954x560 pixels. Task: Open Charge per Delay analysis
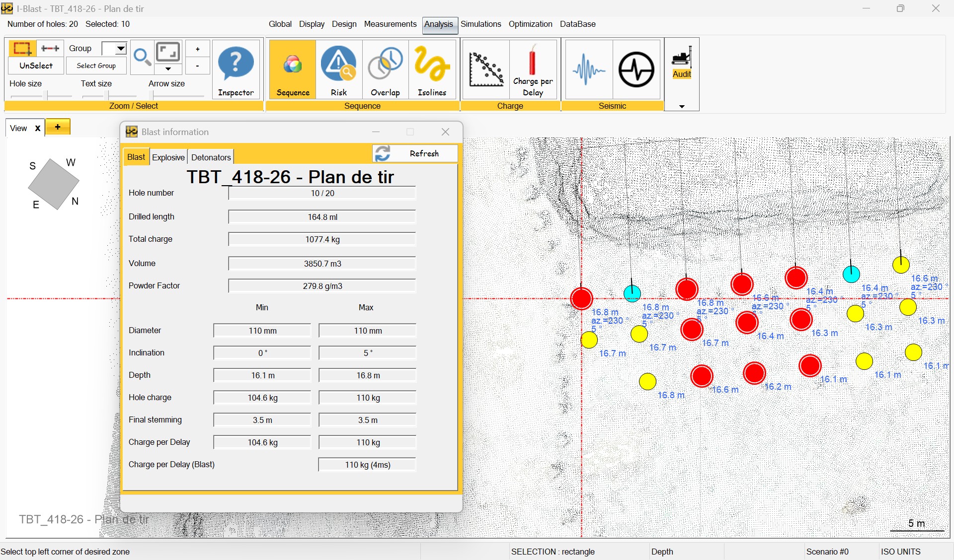pyautogui.click(x=533, y=70)
